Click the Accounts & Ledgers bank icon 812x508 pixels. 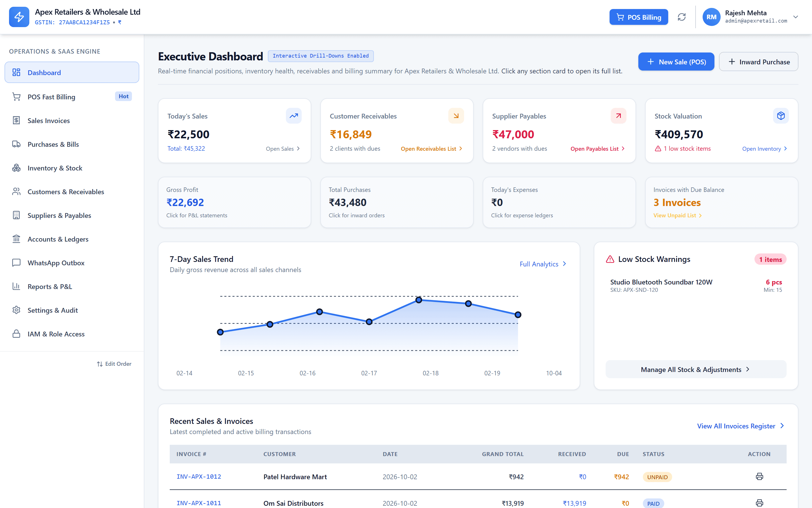coord(16,239)
